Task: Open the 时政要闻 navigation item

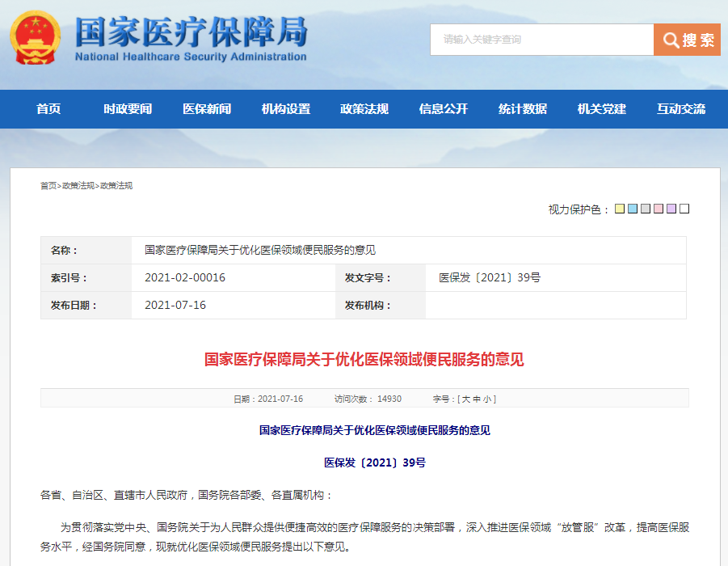Action: 128,109
